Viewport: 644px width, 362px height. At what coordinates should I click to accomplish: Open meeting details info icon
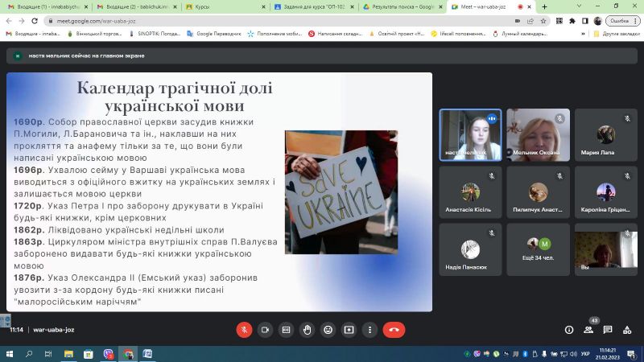click(x=569, y=330)
